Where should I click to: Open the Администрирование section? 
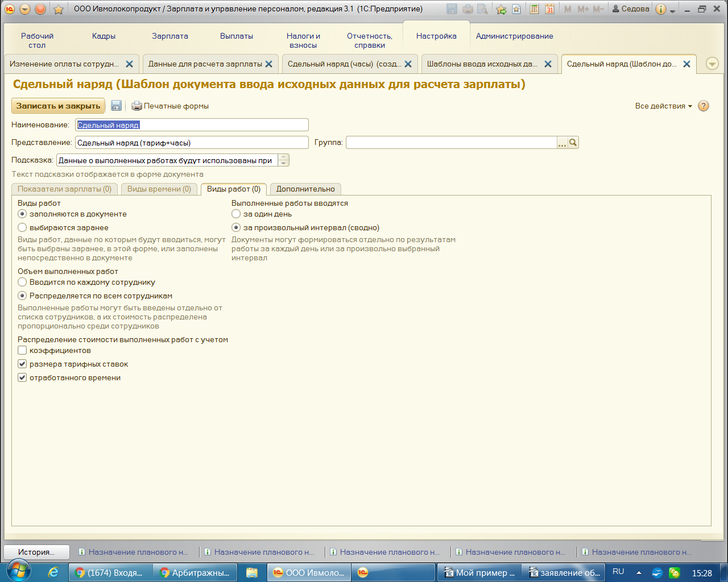[x=514, y=36]
